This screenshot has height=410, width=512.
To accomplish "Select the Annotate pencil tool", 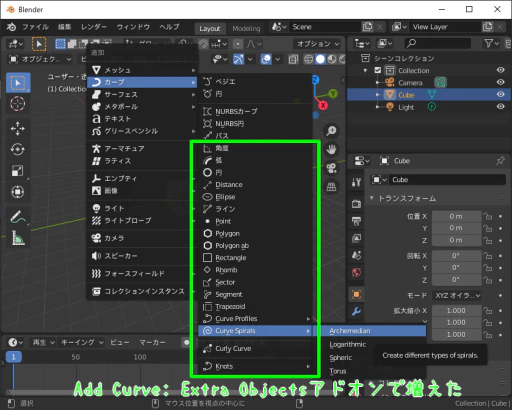I will [18, 217].
